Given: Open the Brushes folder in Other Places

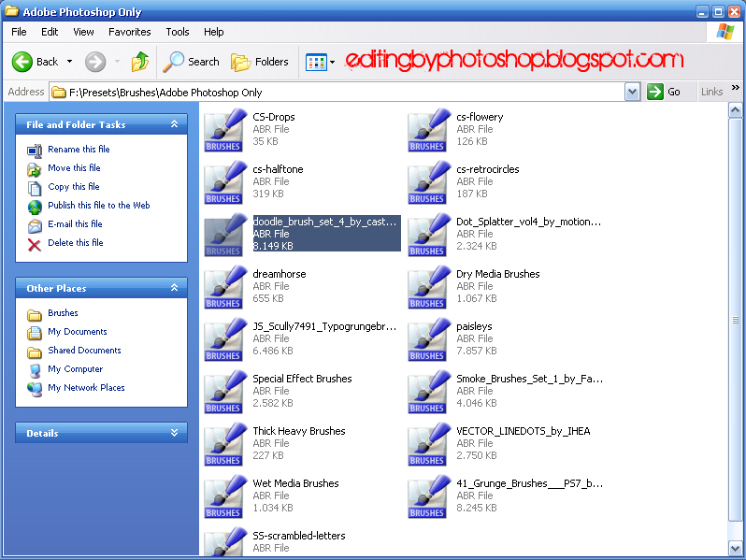Looking at the screenshot, I should coord(63,313).
